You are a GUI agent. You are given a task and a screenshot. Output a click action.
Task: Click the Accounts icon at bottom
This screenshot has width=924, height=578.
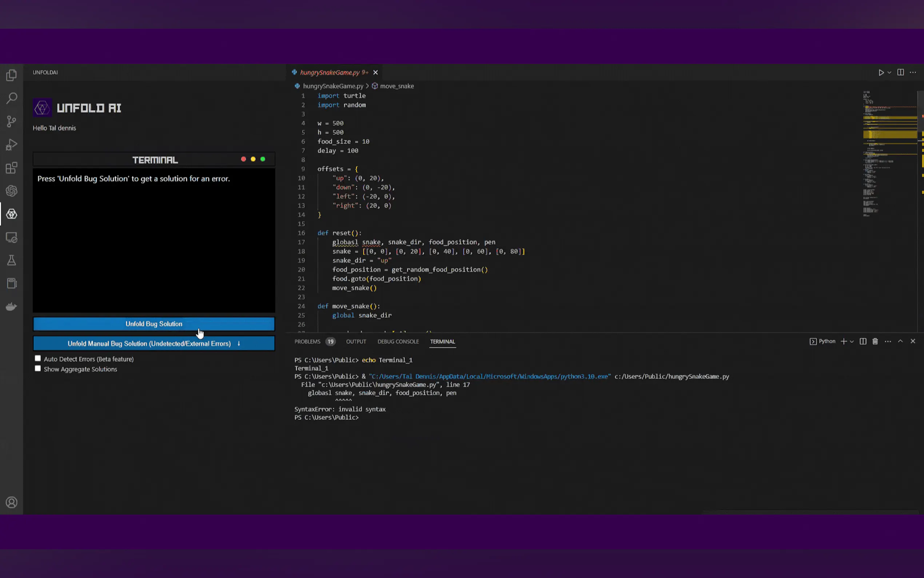pos(12,502)
